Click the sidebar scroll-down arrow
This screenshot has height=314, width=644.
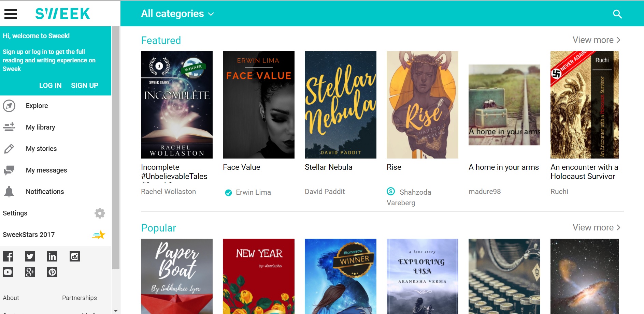pyautogui.click(x=116, y=311)
